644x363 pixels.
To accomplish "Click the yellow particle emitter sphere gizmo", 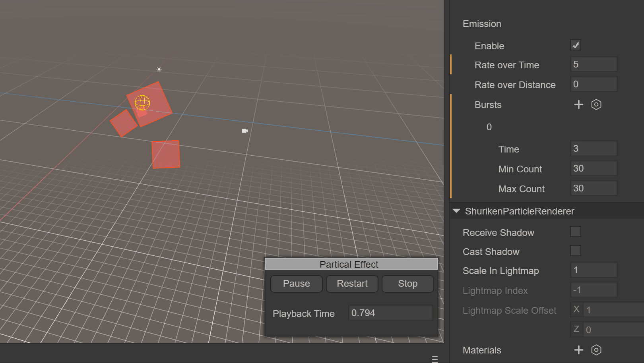I will pyautogui.click(x=142, y=103).
